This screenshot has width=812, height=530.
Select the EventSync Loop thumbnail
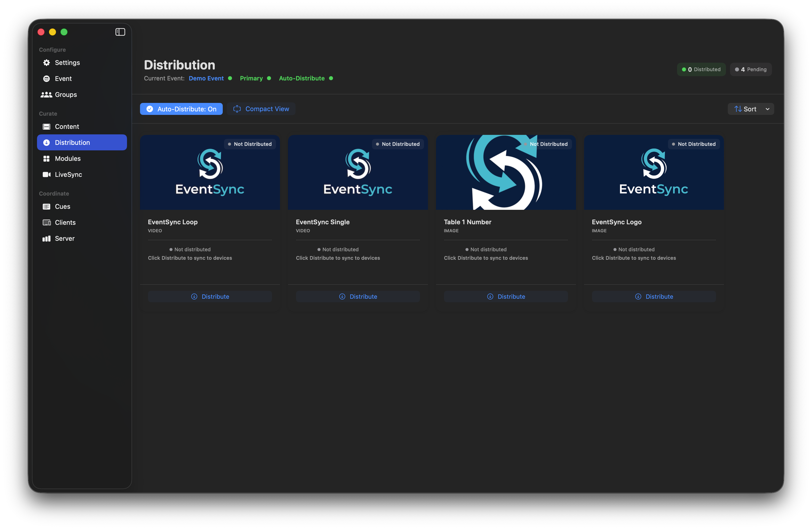[x=210, y=173]
